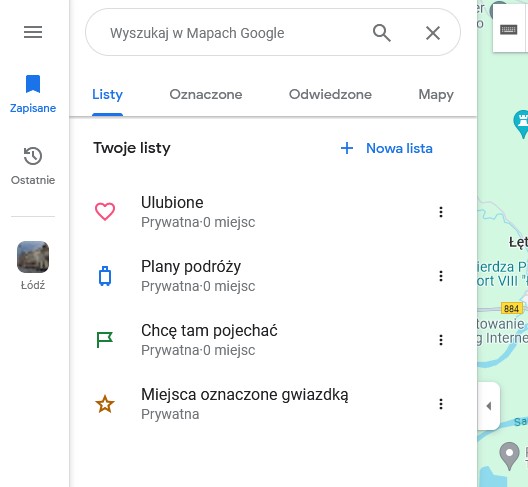
Task: Open the Ulubione list
Action: click(x=273, y=212)
